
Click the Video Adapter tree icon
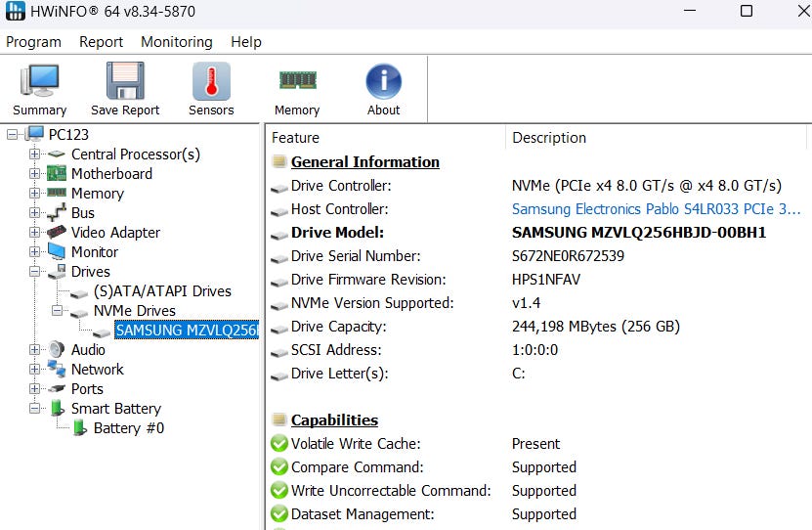tap(58, 233)
